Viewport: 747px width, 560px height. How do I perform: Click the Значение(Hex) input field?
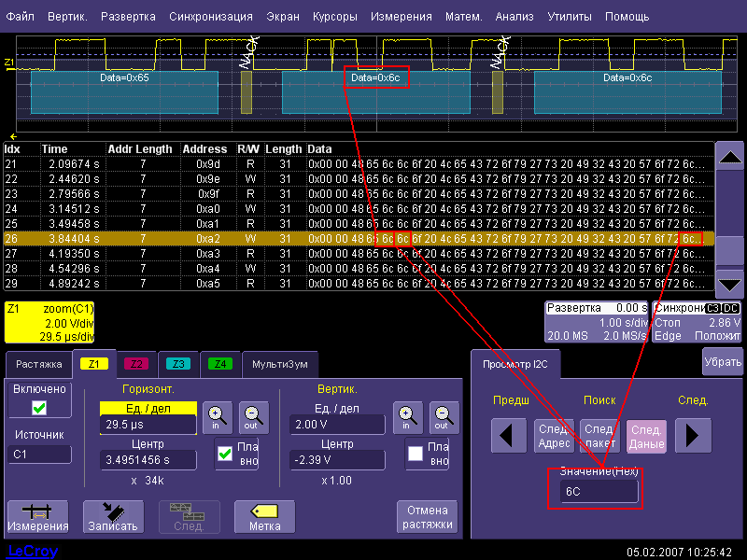coord(600,492)
